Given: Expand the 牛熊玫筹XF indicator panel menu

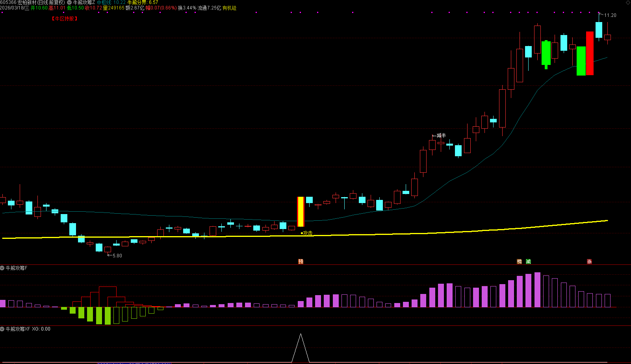Looking at the screenshot, I should 2,329.
